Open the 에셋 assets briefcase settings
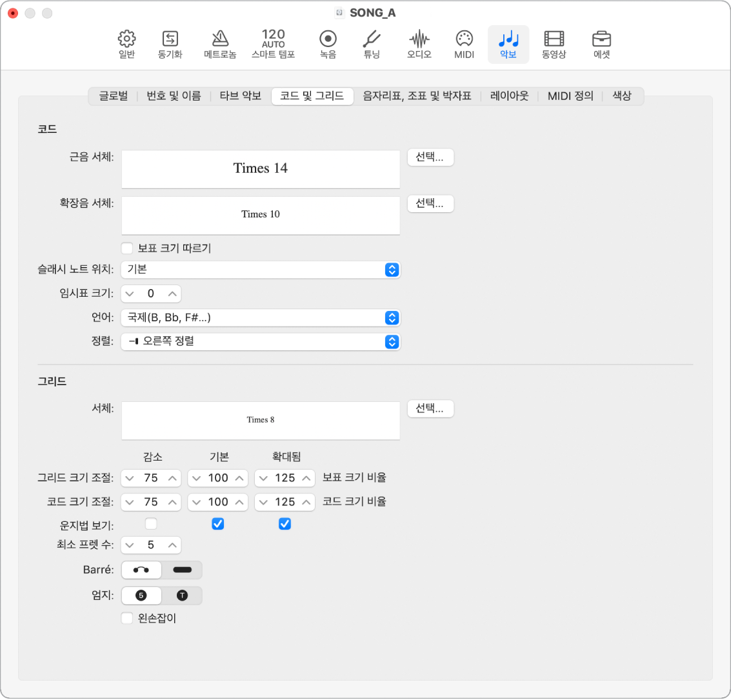Viewport: 731px width, 700px height. tap(601, 44)
